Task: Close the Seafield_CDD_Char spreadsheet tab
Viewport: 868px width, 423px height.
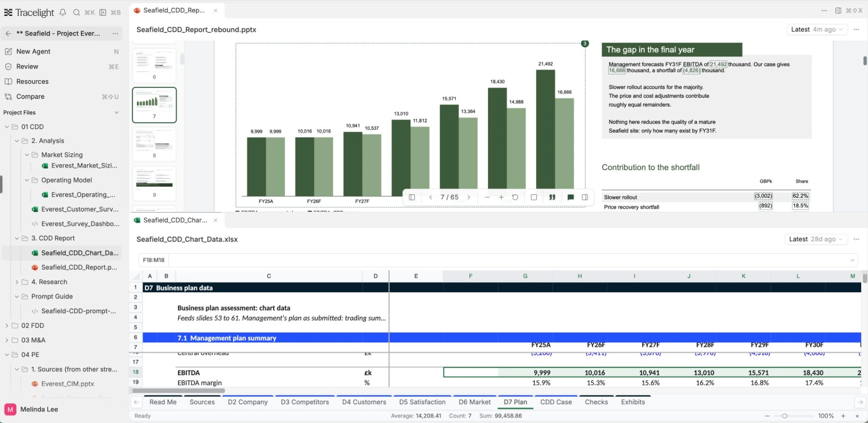Action: [216, 220]
